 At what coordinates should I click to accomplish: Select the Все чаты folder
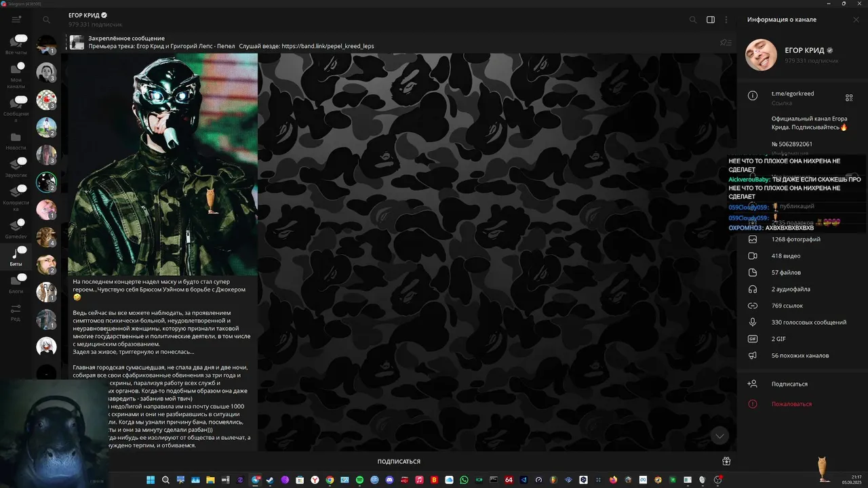point(16,44)
